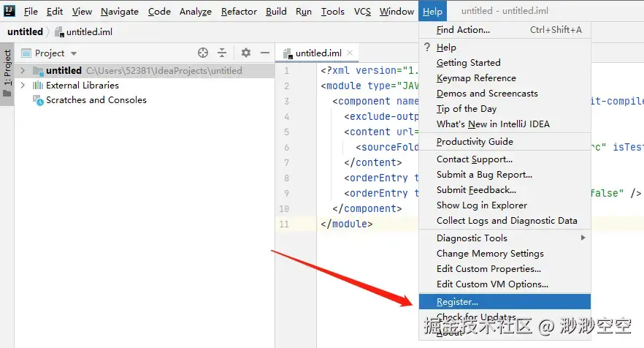The image size is (644, 348).
Task: Open the Window menu
Action: pyautogui.click(x=396, y=12)
